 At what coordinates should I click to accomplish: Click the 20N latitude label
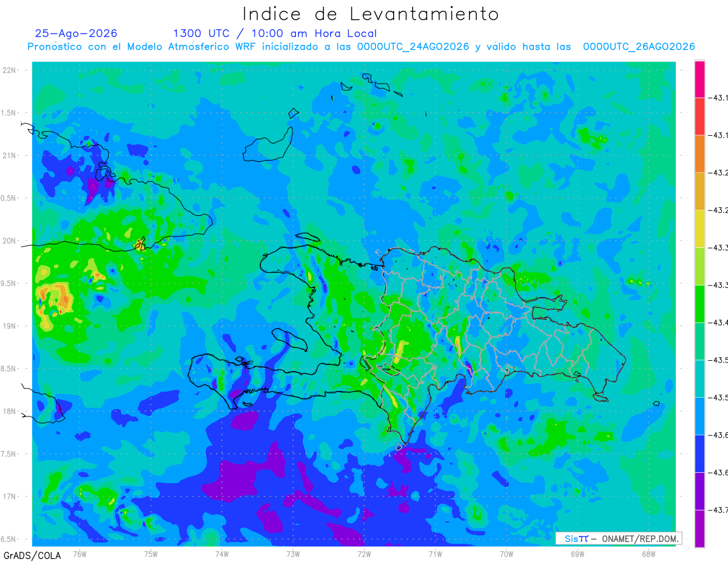point(10,241)
